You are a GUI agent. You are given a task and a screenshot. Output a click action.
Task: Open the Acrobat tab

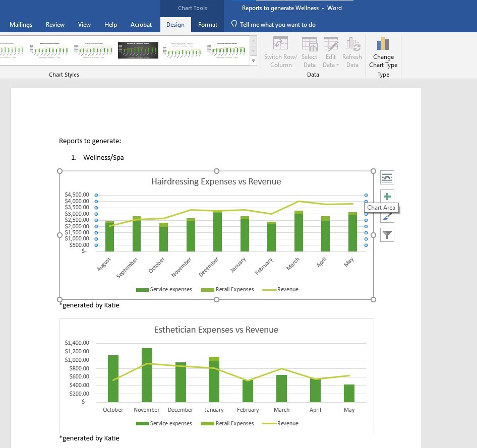141,25
